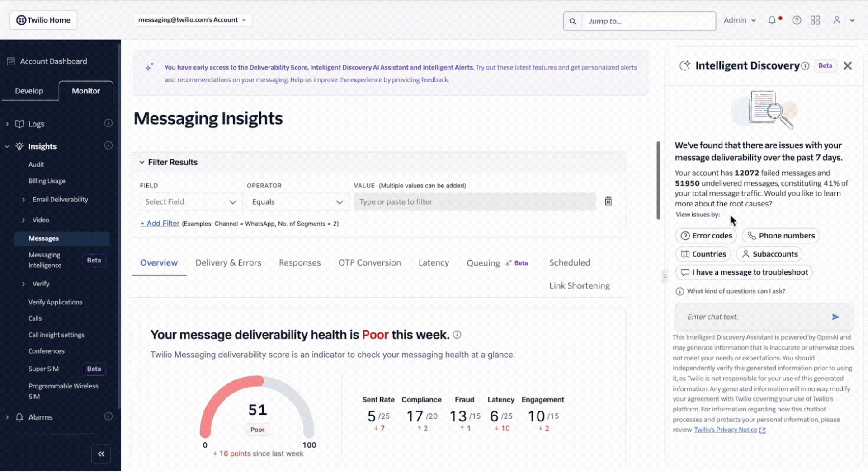
Task: Click the filter value input field
Action: pyautogui.click(x=475, y=202)
